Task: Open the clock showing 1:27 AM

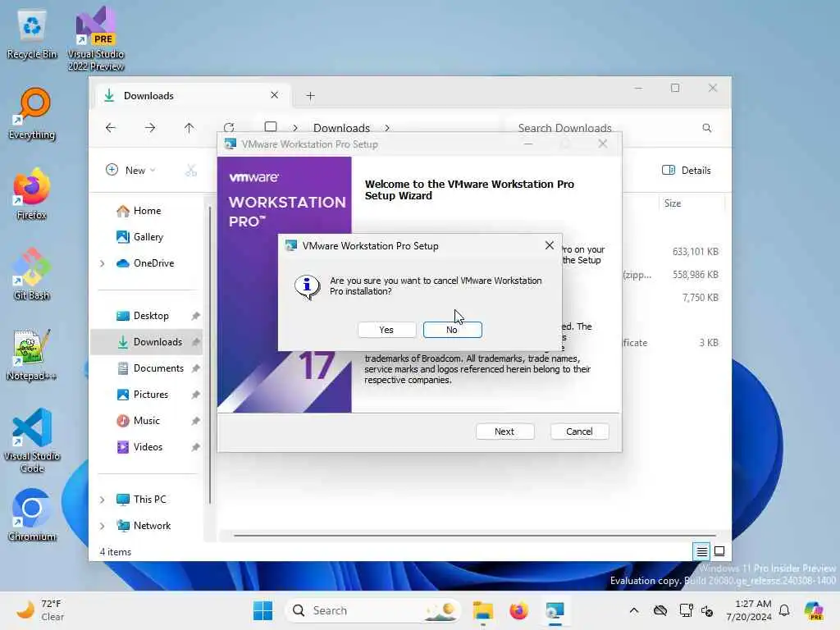Action: point(749,610)
